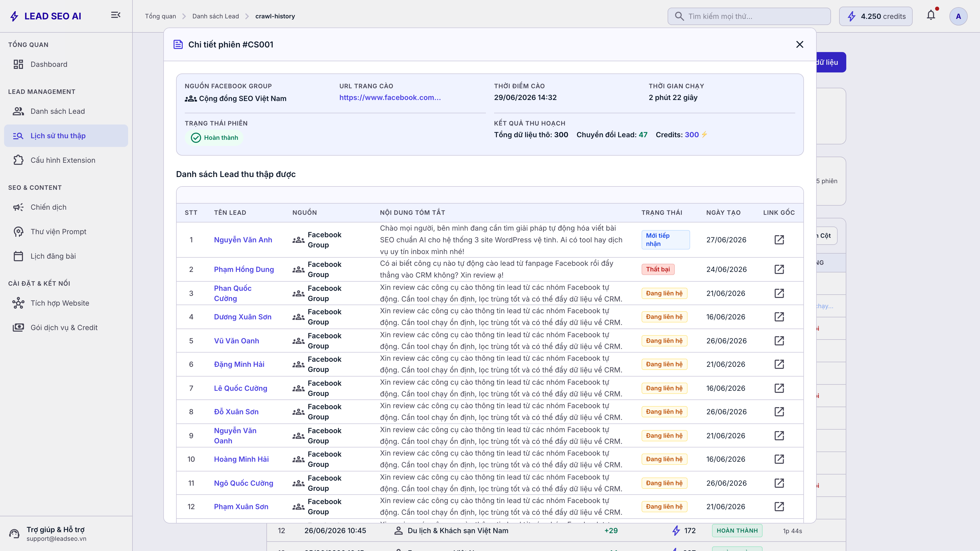Focus the Tìm kiếm mọi thứ search field
The image size is (980, 551).
[749, 16]
